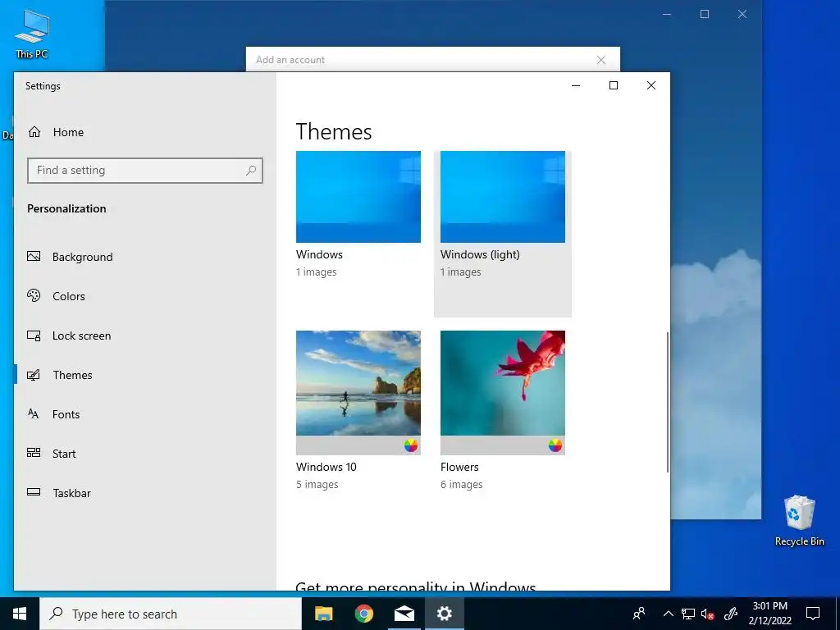This screenshot has width=840, height=630.
Task: Open the Action Center notification icon
Action: pyautogui.click(x=813, y=614)
